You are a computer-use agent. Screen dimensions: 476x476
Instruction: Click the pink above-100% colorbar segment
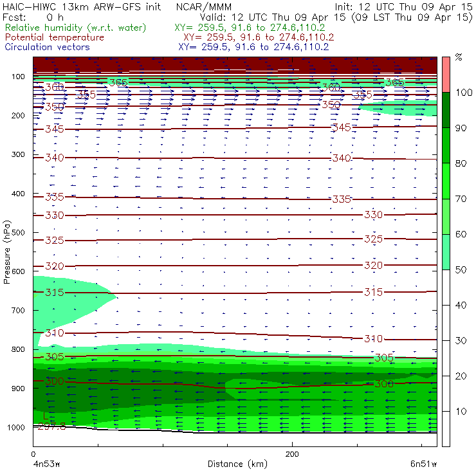[x=446, y=75]
